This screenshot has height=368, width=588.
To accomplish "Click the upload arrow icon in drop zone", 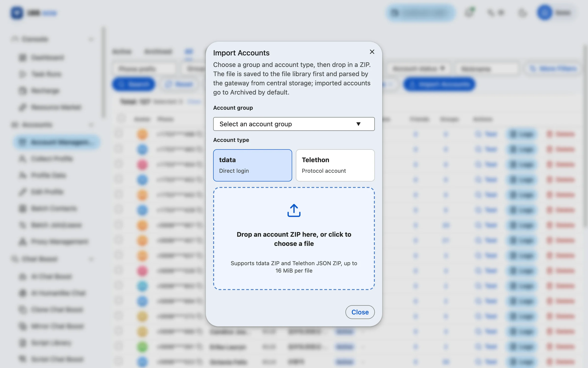I will [294, 210].
